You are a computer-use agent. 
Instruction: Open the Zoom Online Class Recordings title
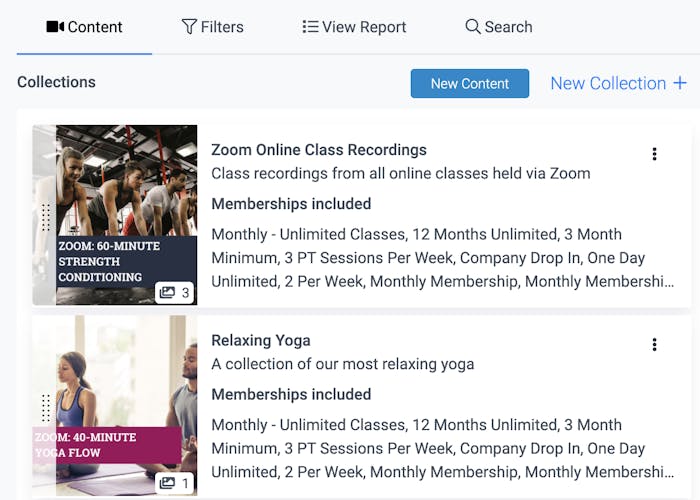click(319, 150)
